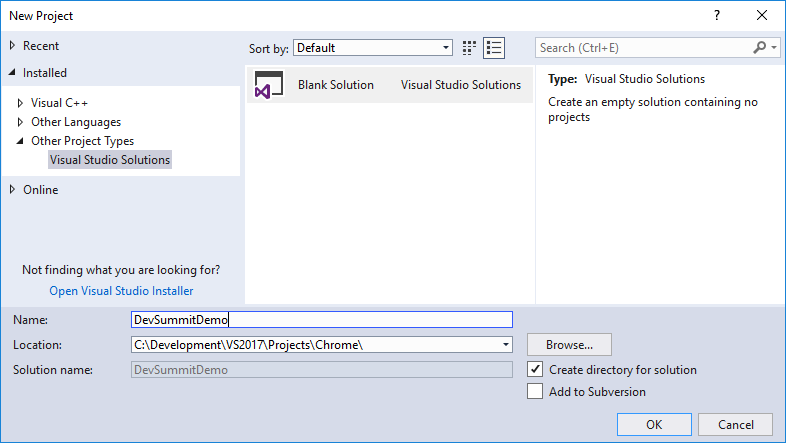Click the search magnifier icon

[x=759, y=48]
